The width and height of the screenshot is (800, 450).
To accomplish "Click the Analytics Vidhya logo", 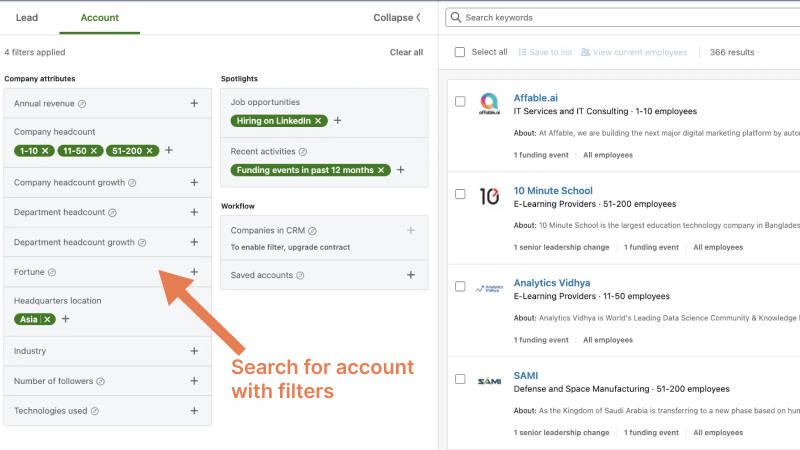I will point(489,289).
